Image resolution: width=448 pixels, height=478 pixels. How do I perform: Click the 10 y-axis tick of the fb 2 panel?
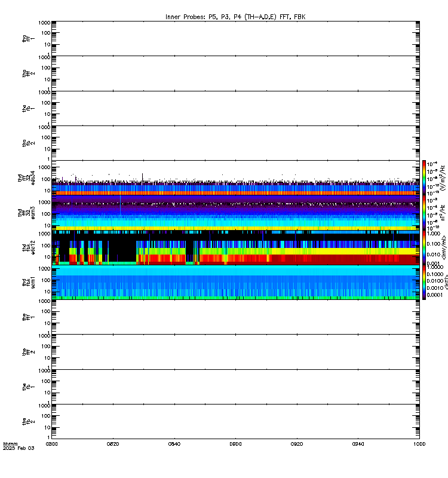pyautogui.click(x=47, y=427)
